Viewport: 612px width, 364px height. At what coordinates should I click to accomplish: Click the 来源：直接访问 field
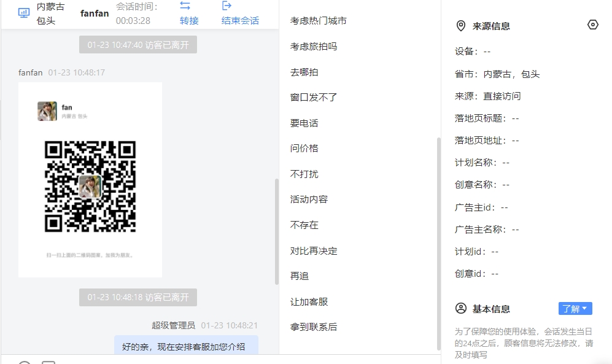pyautogui.click(x=488, y=96)
